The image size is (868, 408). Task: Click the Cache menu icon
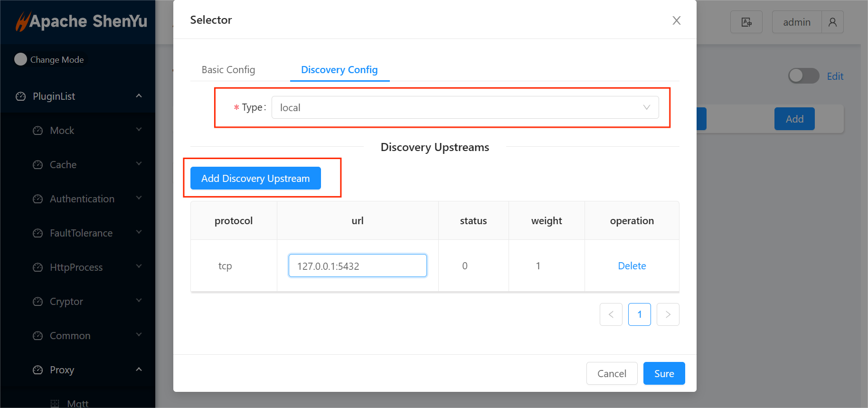click(38, 165)
